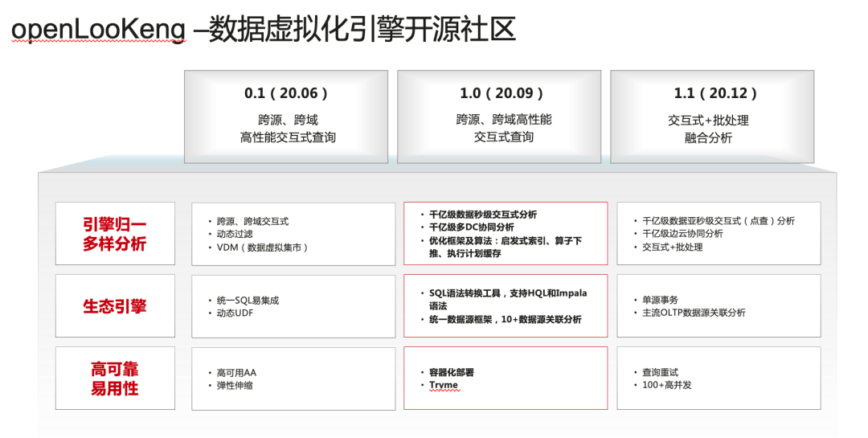Click '交互式+批处理' in the 1.1 header box
This screenshot has height=438, width=868.
(708, 121)
